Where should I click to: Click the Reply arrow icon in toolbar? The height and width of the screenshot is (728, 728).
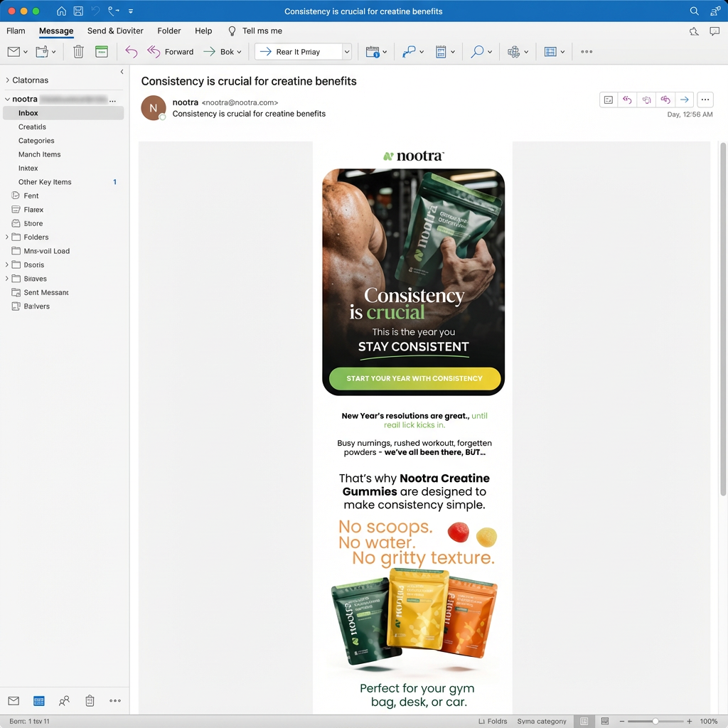(x=131, y=52)
